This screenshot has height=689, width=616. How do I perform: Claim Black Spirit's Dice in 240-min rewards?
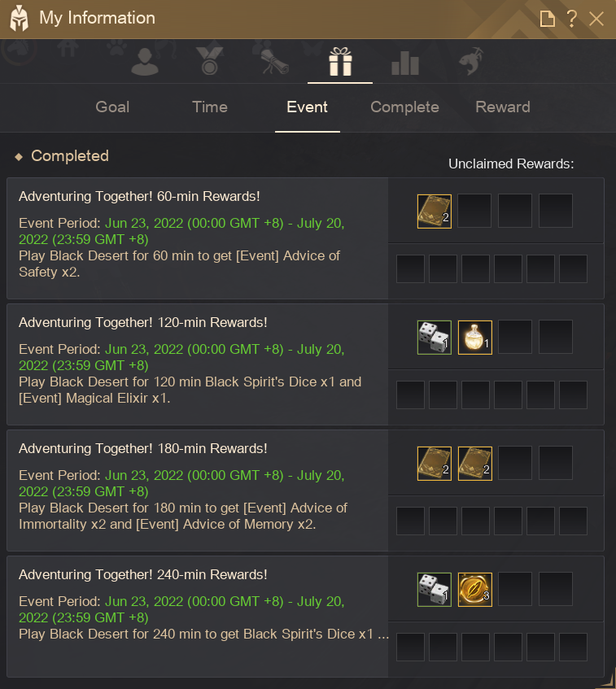(x=435, y=589)
